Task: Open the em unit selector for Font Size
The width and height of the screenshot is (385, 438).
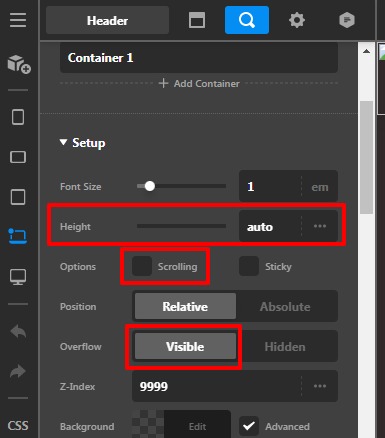Action: click(320, 187)
